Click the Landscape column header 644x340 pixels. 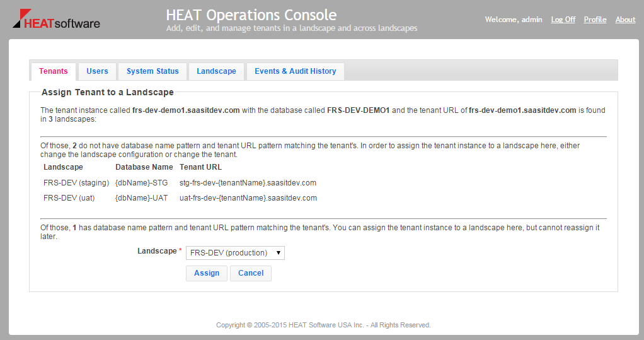(63, 167)
